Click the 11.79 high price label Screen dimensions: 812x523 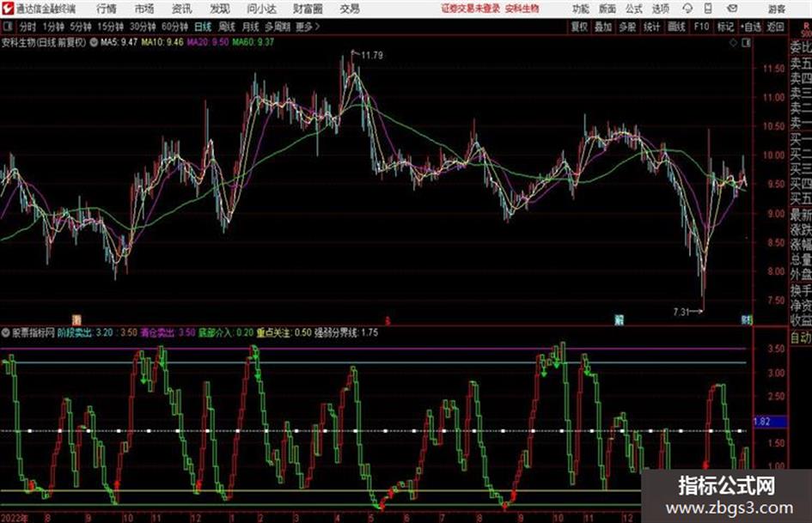tap(372, 56)
